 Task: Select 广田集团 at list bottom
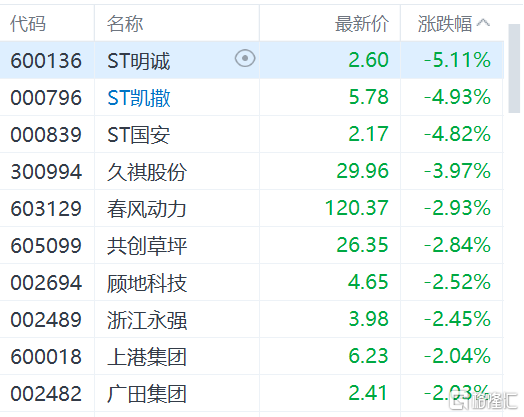coord(252,394)
